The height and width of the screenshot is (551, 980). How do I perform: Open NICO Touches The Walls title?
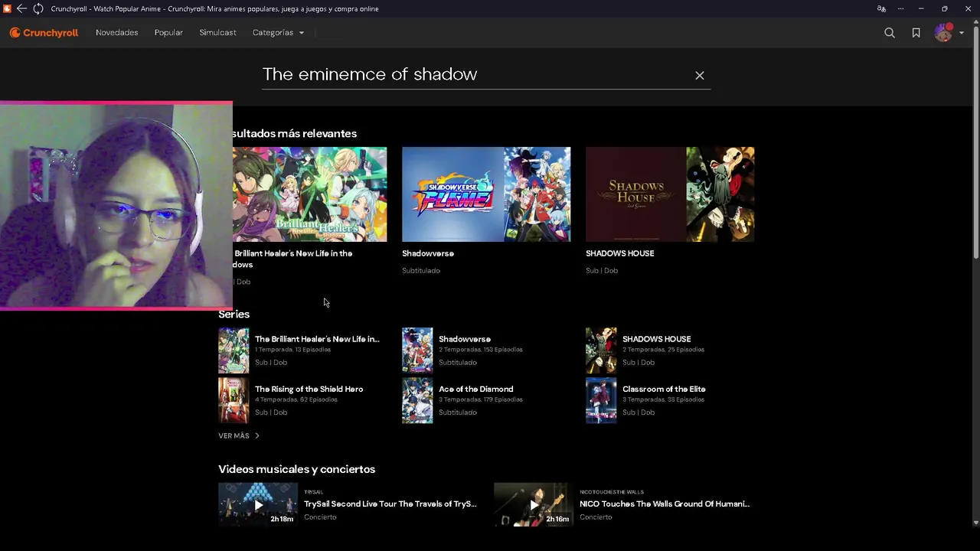(x=665, y=504)
